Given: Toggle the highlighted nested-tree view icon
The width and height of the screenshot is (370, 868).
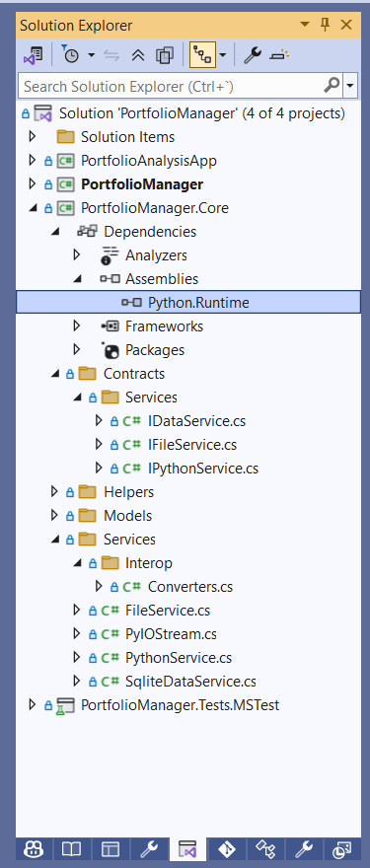Looking at the screenshot, I should click(x=202, y=55).
